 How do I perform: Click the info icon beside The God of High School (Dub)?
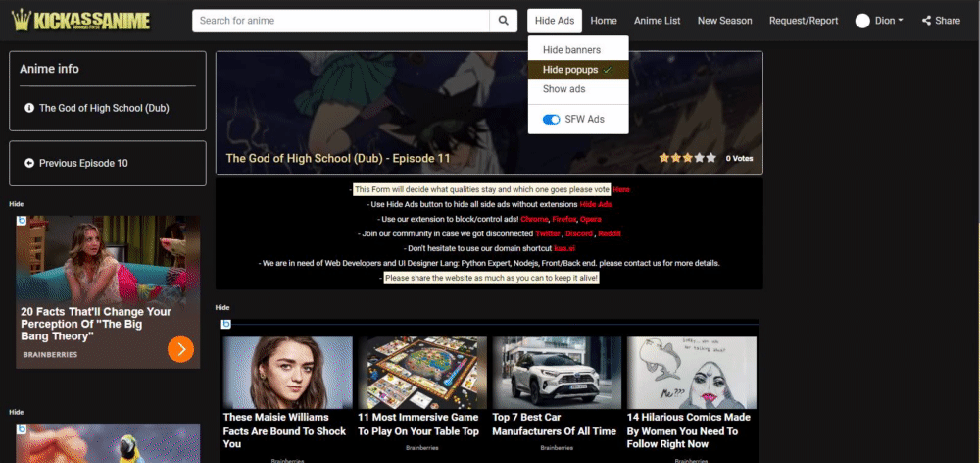pos(28,108)
